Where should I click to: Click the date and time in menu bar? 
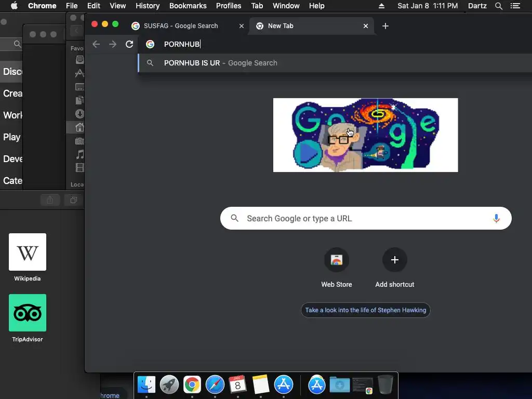pyautogui.click(x=428, y=6)
